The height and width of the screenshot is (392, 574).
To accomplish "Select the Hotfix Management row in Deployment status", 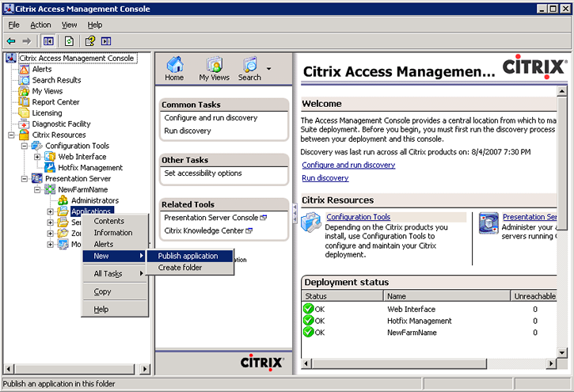I will pos(429,321).
